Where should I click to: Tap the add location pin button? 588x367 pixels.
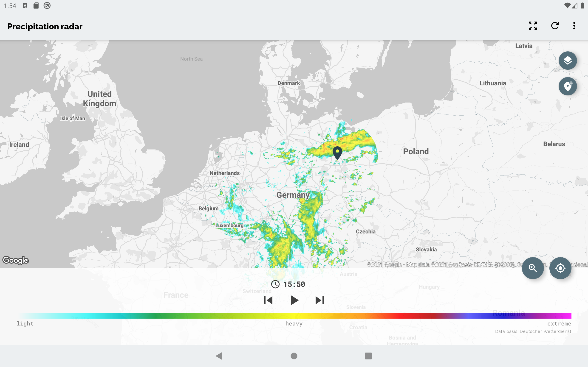pos(567,86)
